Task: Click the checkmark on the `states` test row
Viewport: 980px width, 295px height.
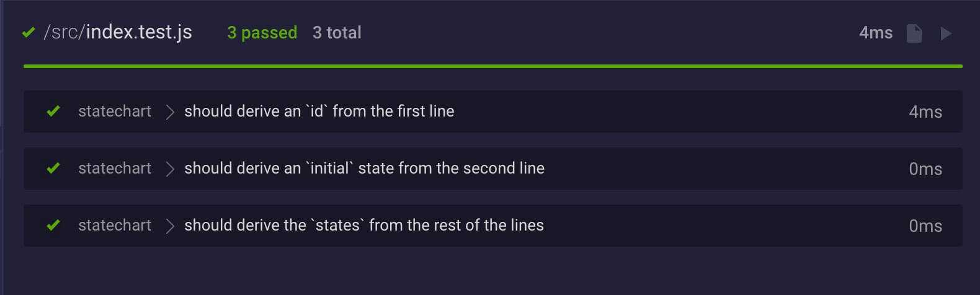Action: tap(53, 226)
